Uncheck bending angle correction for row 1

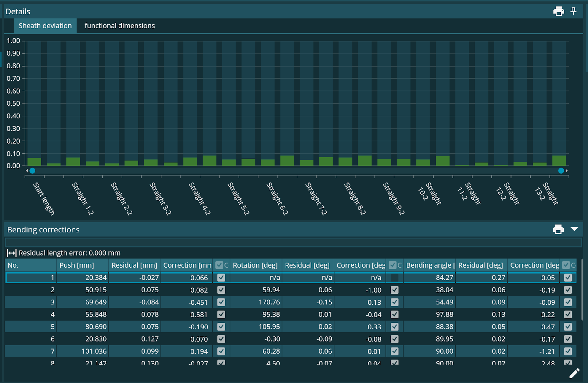point(568,278)
